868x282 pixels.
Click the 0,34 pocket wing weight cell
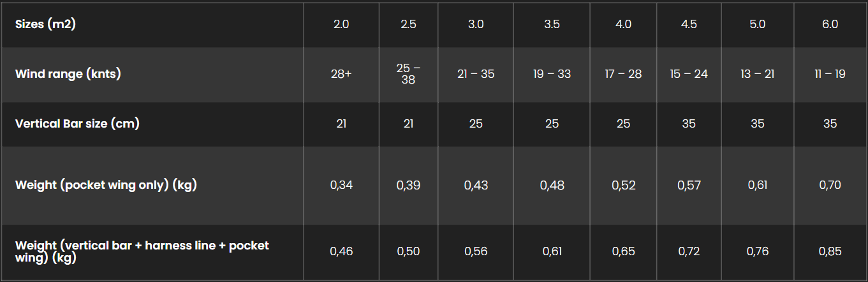(x=341, y=185)
